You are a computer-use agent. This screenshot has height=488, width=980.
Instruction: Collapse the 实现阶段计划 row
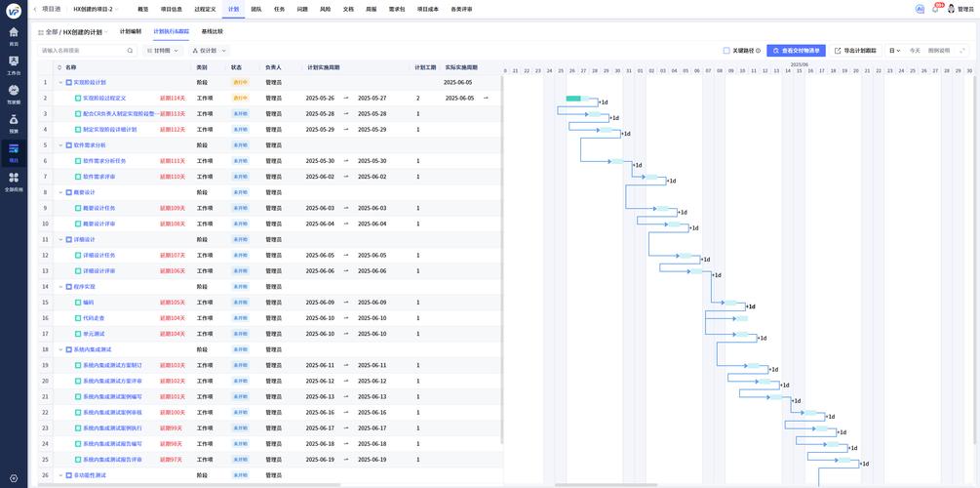[x=60, y=82]
